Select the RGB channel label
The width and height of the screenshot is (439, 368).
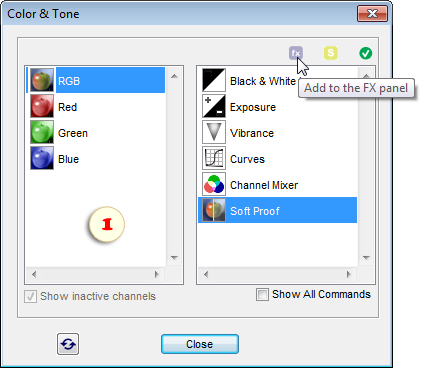click(x=69, y=81)
